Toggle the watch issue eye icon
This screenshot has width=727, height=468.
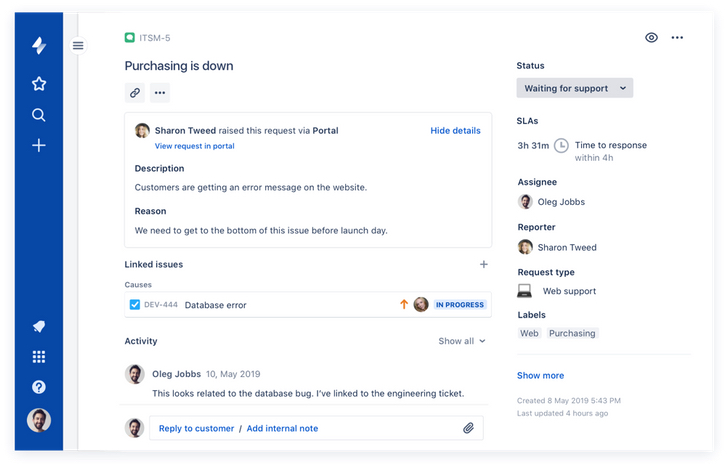[651, 38]
